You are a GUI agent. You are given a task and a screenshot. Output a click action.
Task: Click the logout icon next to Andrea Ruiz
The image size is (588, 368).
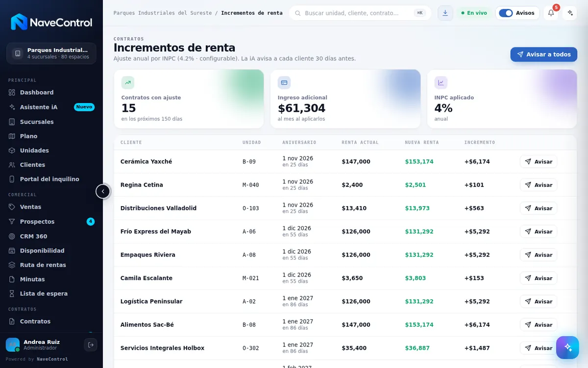coord(91,345)
